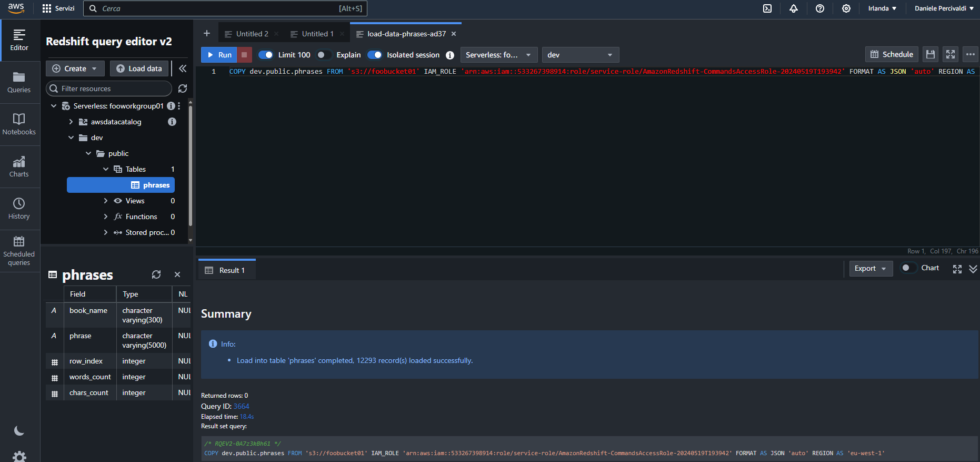Collapse the Serverless fooworkgroup01 node

[x=54, y=106]
